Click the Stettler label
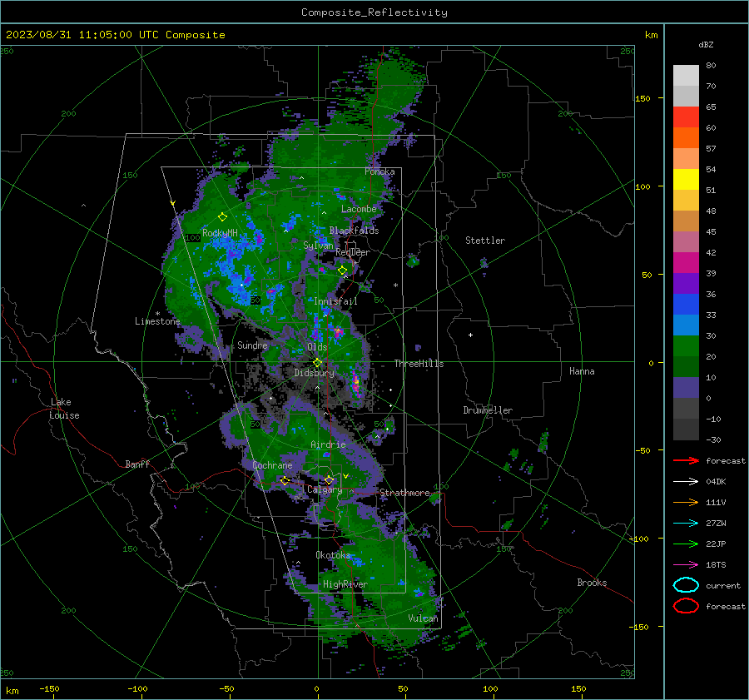 pyautogui.click(x=485, y=241)
